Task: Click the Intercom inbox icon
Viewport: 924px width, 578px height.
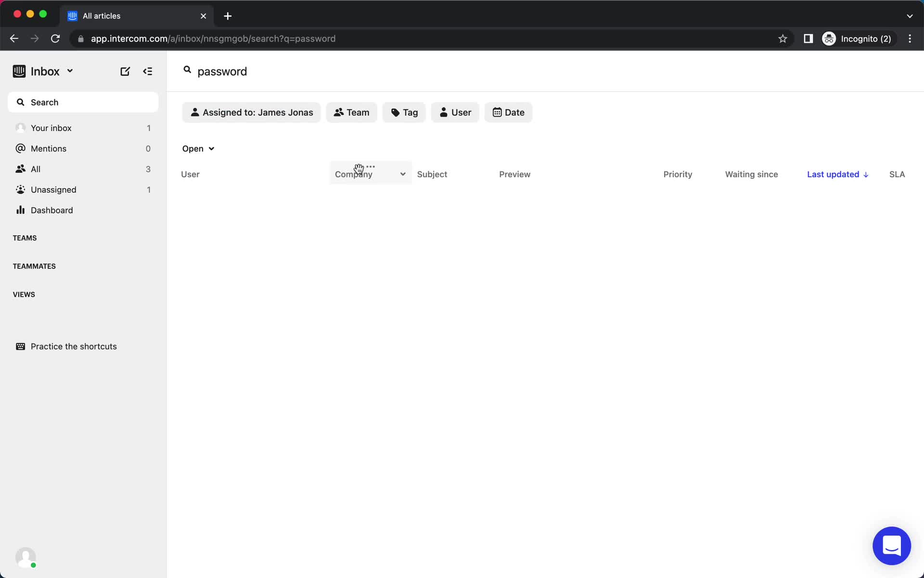Action: 19,71
